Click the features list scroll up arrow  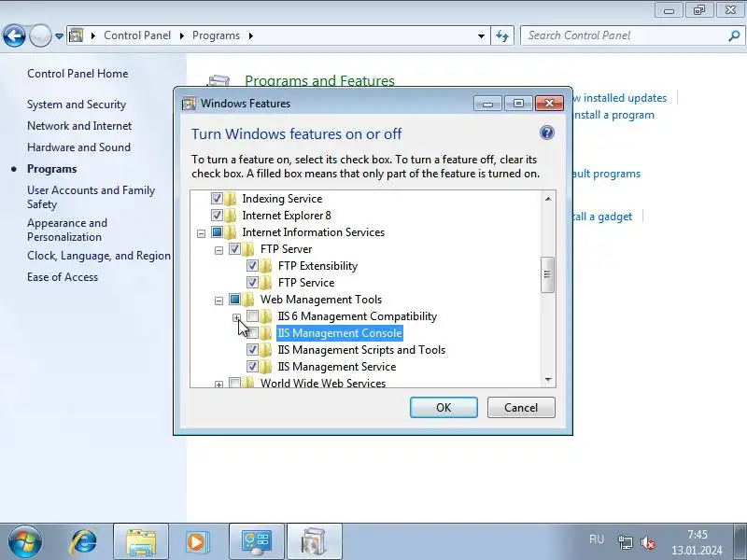coord(548,199)
